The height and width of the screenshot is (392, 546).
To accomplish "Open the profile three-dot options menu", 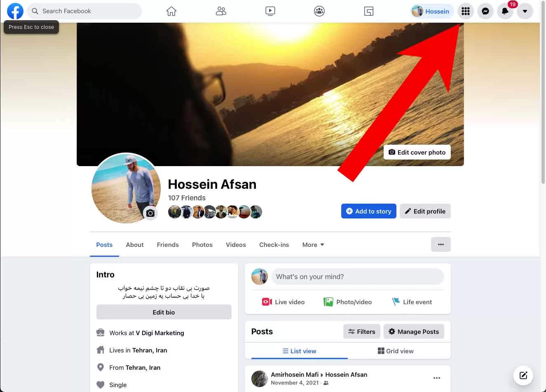I will [441, 244].
